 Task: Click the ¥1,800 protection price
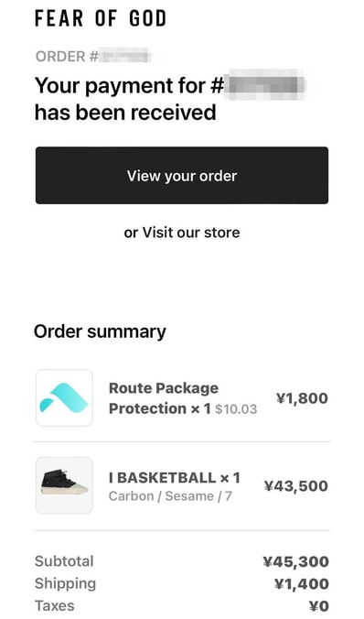pyautogui.click(x=302, y=398)
